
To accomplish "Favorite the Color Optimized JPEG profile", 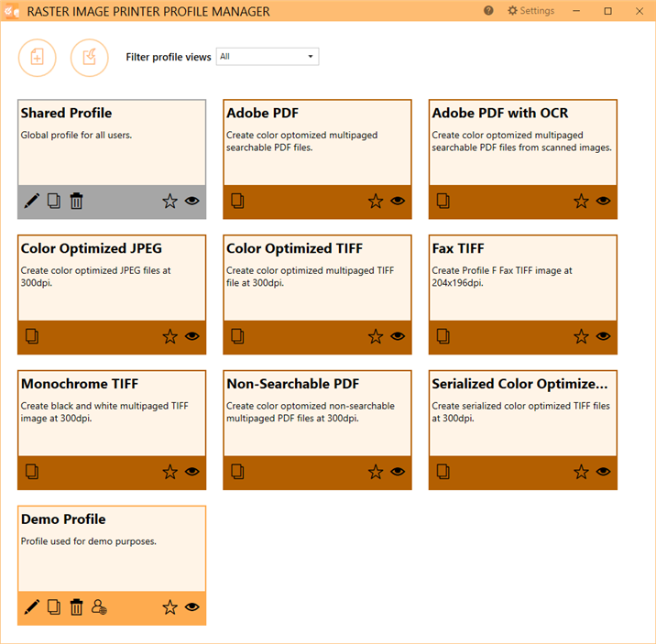I will [x=169, y=336].
